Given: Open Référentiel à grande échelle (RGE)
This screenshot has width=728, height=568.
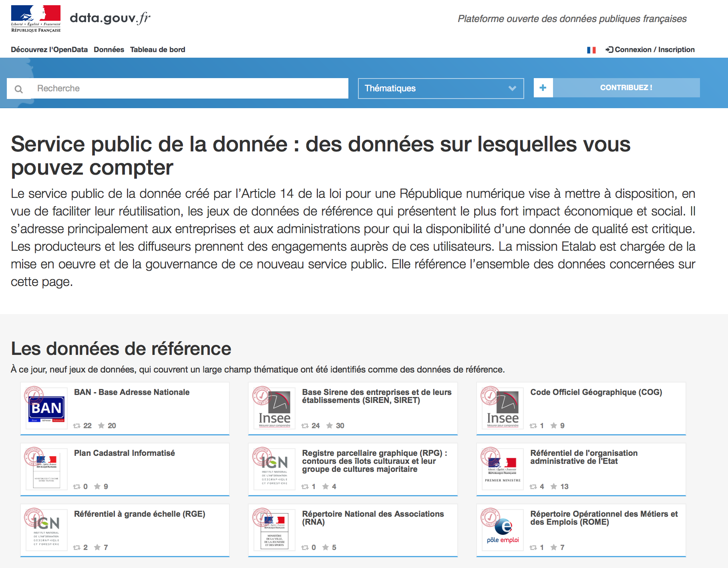Looking at the screenshot, I should coord(140,514).
